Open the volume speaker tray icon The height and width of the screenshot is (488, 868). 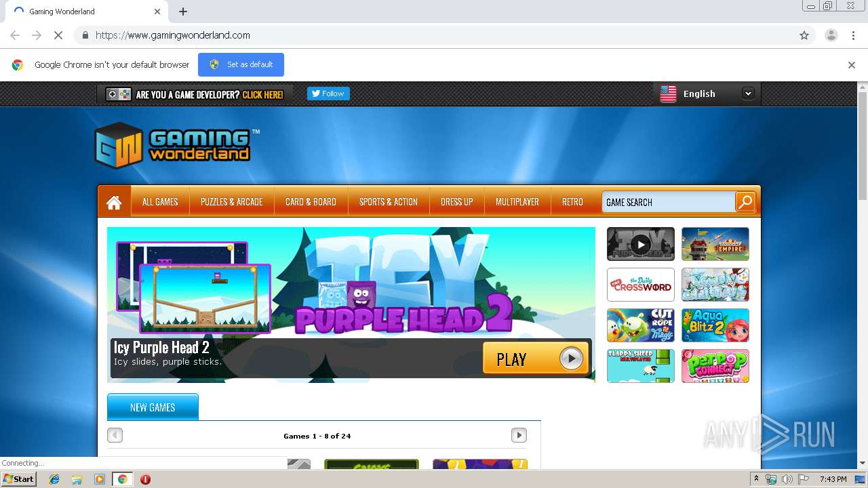(x=787, y=479)
